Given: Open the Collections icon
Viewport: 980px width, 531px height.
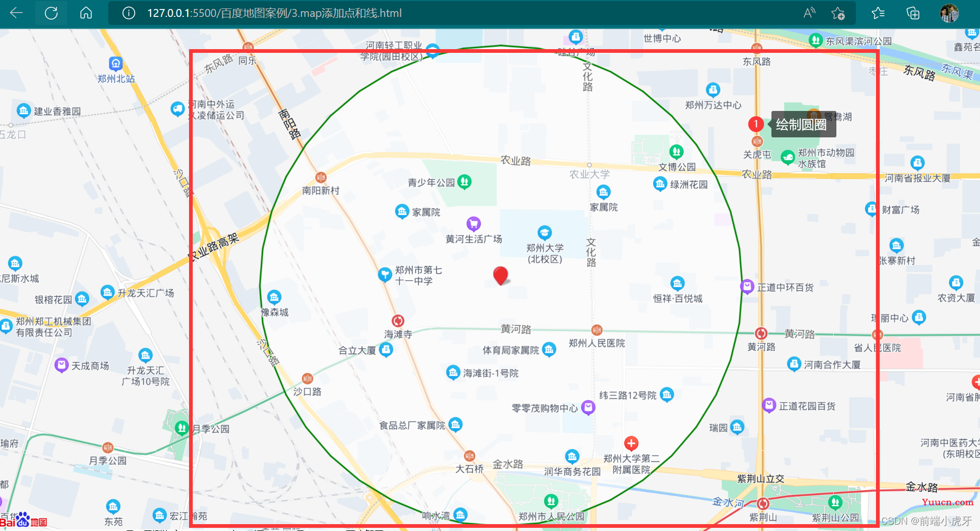Looking at the screenshot, I should tap(913, 13).
